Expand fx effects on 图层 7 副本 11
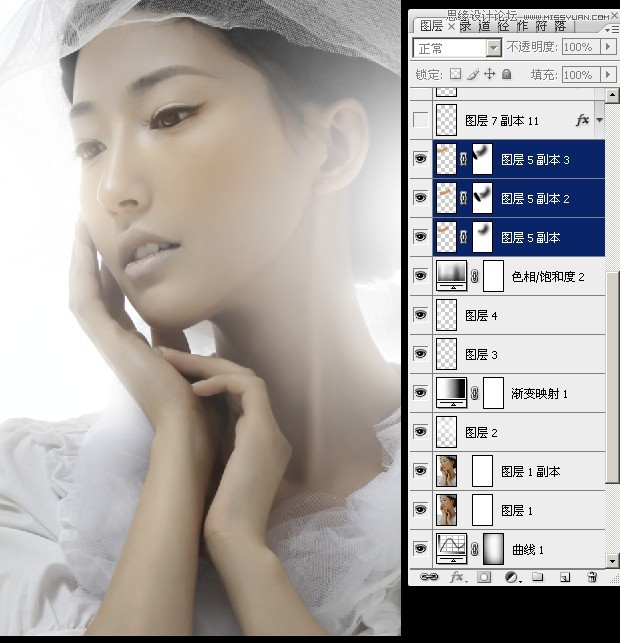Image resolution: width=620 pixels, height=643 pixels. pyautogui.click(x=599, y=120)
